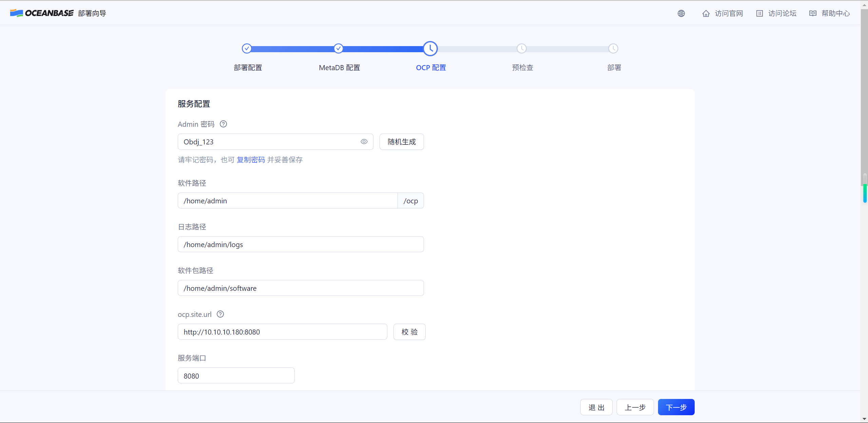Toggle password visibility eye icon
The height and width of the screenshot is (423, 868).
[x=364, y=142]
